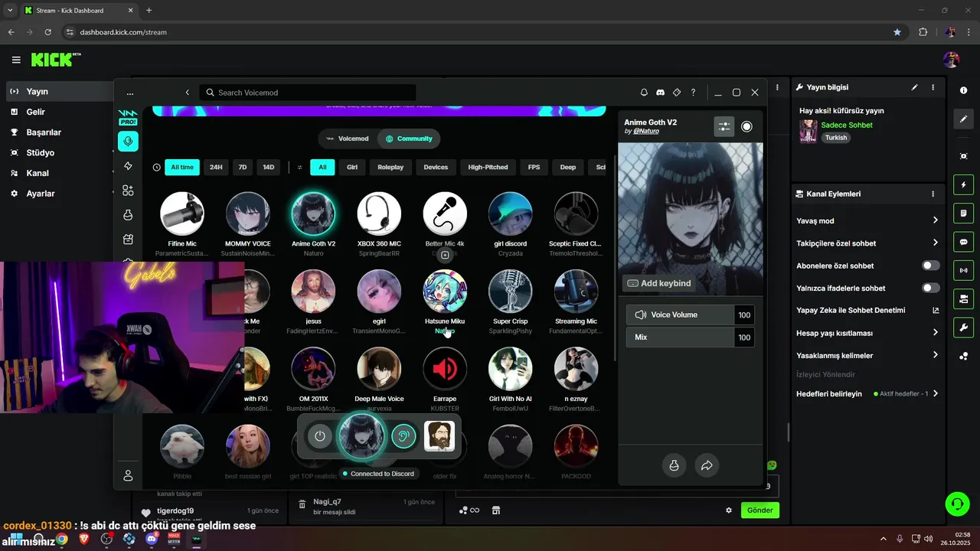This screenshot has height=551, width=980.
Task: Select the Earrape voice thumbnail
Action: click(445, 370)
